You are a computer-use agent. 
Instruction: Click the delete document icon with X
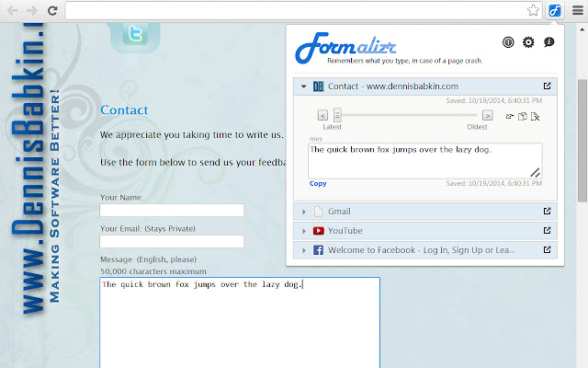click(x=535, y=117)
